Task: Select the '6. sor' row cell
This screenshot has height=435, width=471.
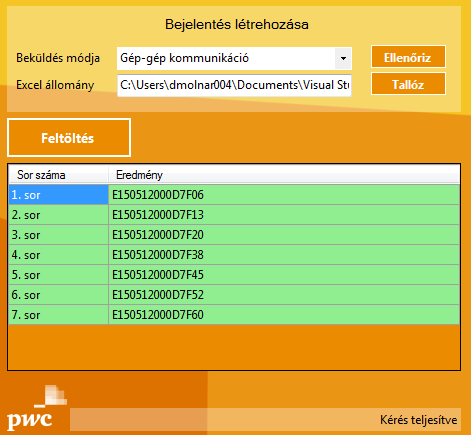Action: coord(59,295)
